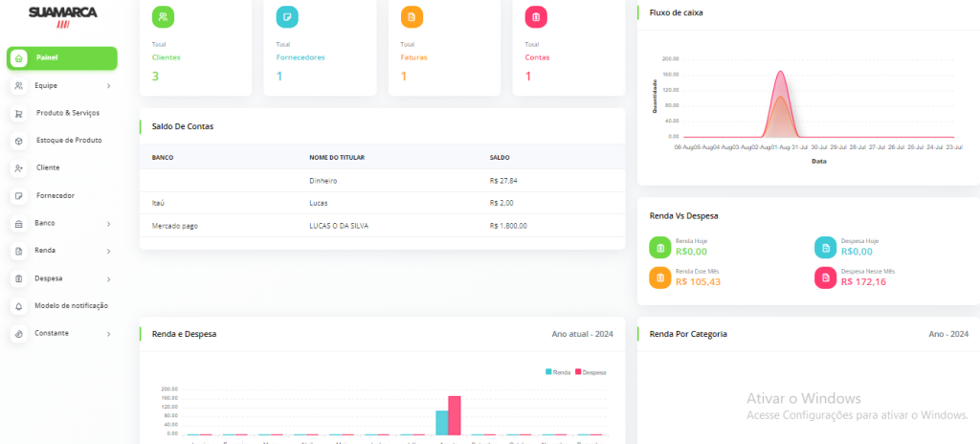This screenshot has height=444, width=980.
Task: Click the green Clientes card icon
Action: tap(163, 17)
